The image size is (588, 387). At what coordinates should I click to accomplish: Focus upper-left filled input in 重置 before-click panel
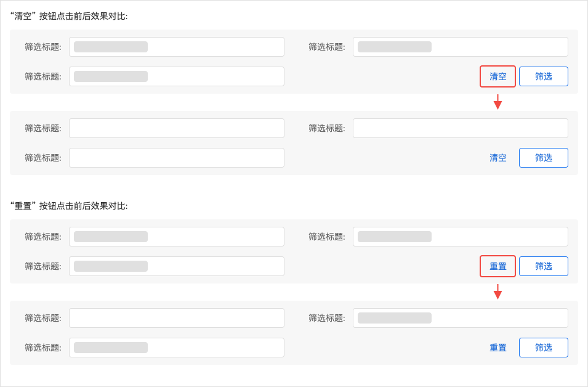tap(176, 237)
